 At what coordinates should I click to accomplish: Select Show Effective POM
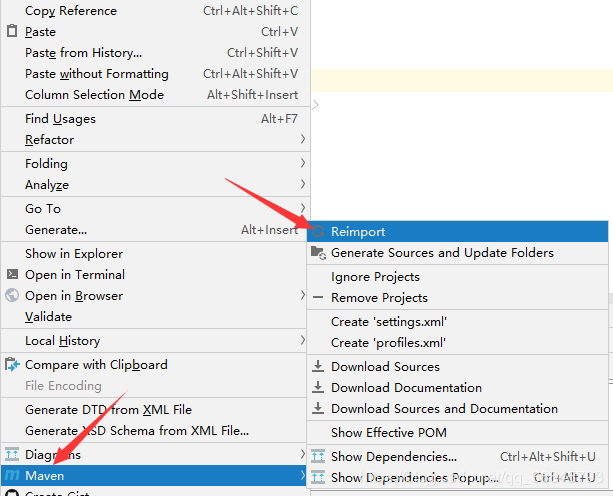(x=457, y=433)
